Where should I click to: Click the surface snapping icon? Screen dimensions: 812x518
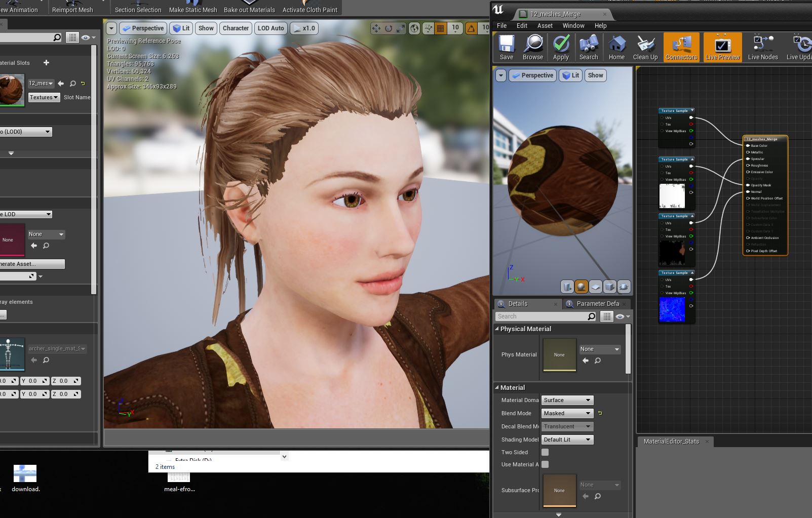click(429, 28)
